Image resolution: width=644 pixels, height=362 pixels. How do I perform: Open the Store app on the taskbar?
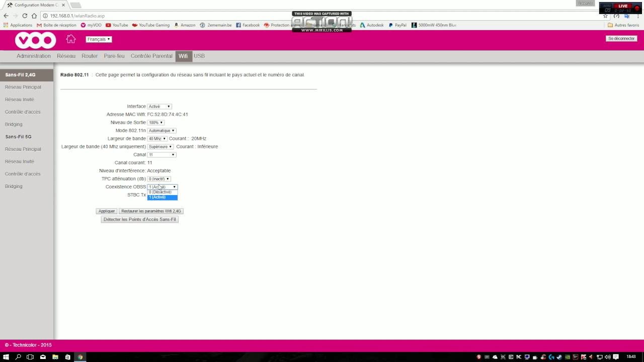[x=67, y=357]
